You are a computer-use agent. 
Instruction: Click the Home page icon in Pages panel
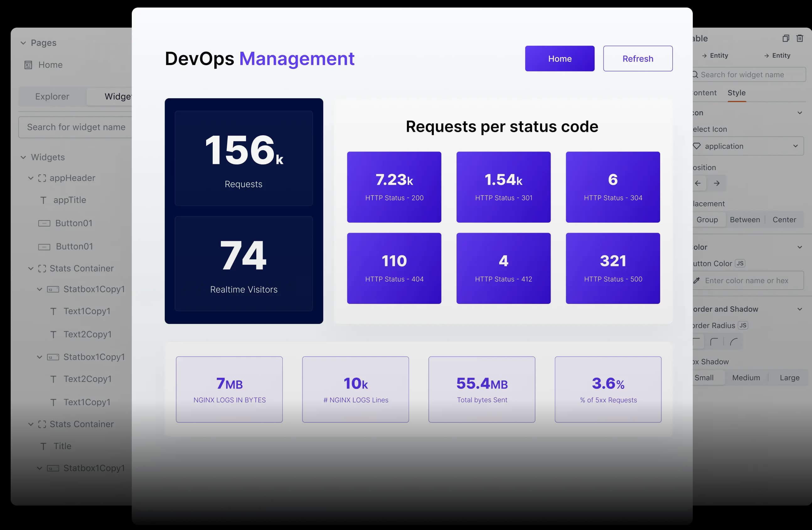(28, 65)
